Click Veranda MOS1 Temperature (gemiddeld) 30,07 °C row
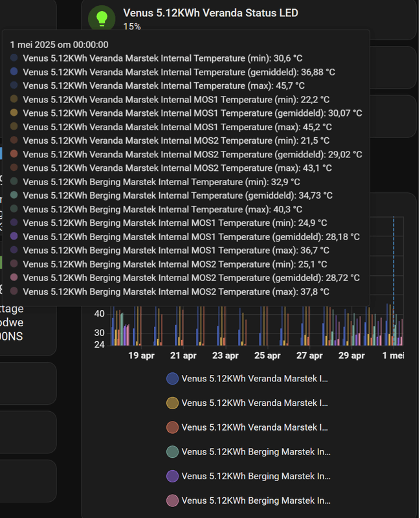 coord(186,113)
